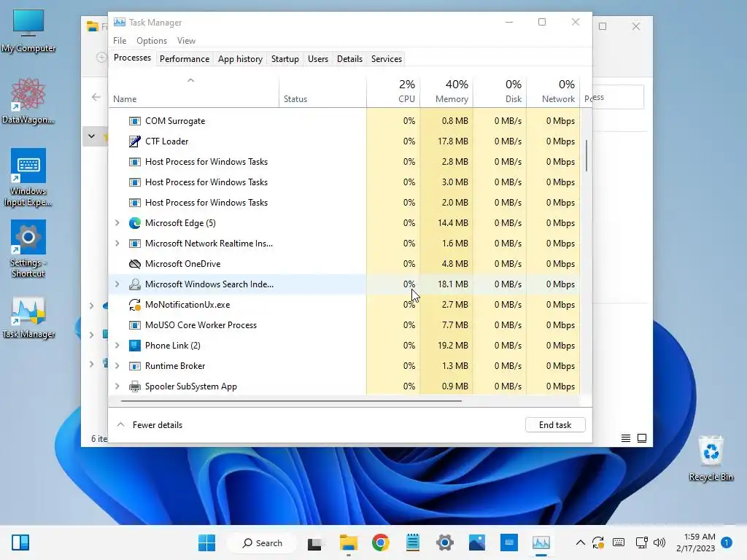Expand the Spooler SubSystem App process
Image resolution: width=747 pixels, height=560 pixels.
click(x=117, y=386)
